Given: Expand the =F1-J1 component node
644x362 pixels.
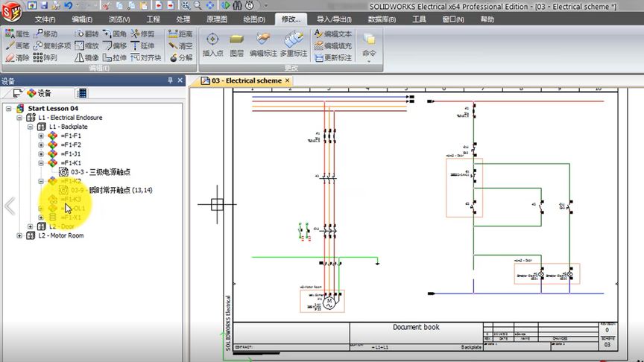Looking at the screenshot, I should [x=41, y=154].
